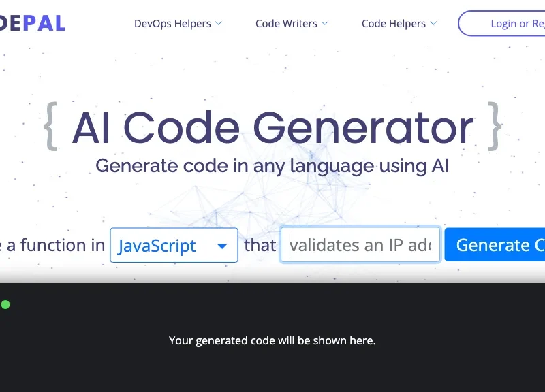545x392 pixels.
Task: Click 'Generate code in any language using AI'
Action: [272, 165]
